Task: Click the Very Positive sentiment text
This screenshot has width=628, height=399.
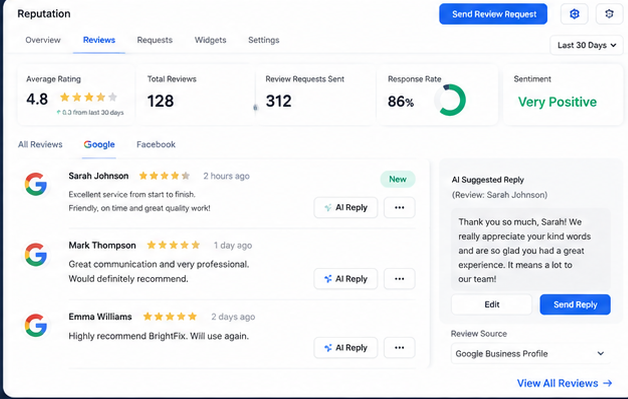Action: click(557, 102)
